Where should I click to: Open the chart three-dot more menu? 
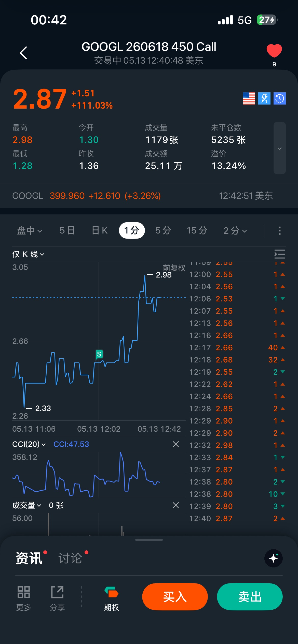point(280,231)
